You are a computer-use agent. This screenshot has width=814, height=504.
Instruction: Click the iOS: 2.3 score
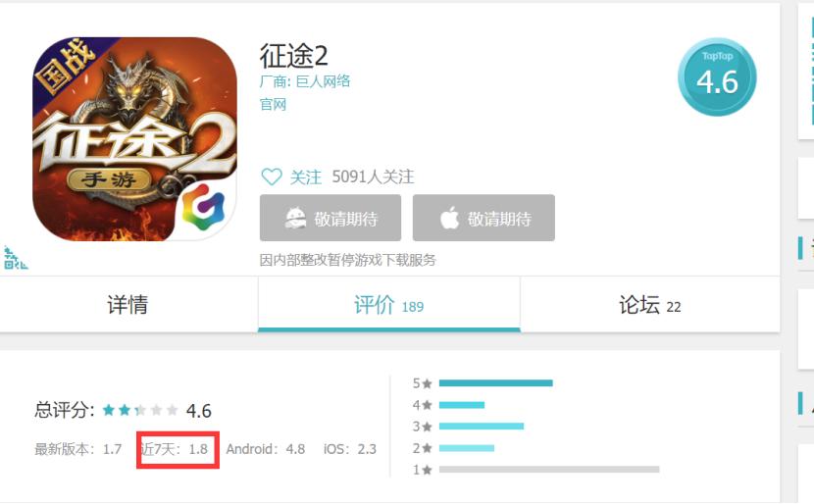350,449
